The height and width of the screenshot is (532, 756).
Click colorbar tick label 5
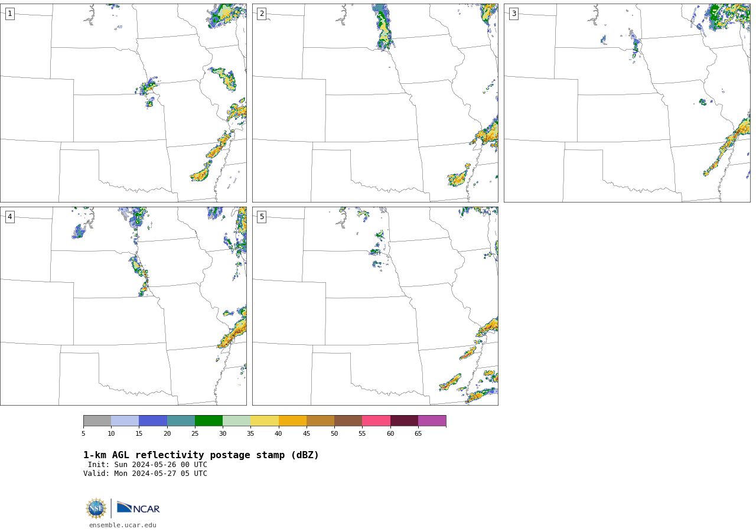pos(83,434)
